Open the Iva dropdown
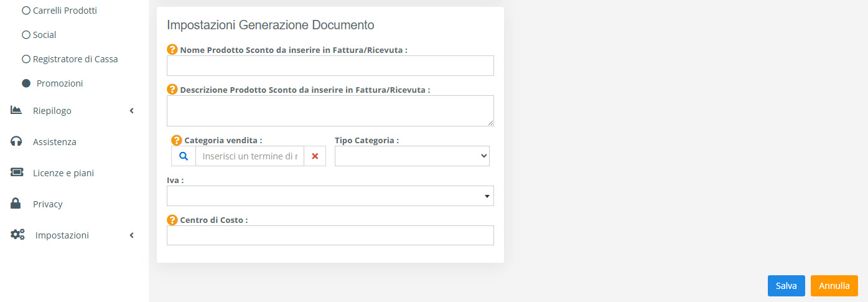 pyautogui.click(x=330, y=196)
